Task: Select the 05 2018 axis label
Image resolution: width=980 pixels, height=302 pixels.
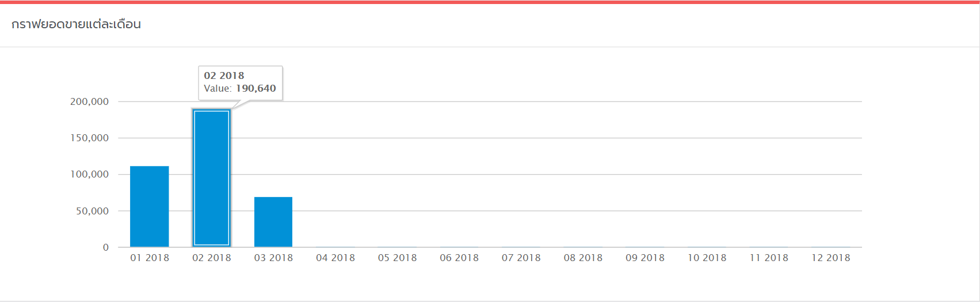Action: pos(398,258)
